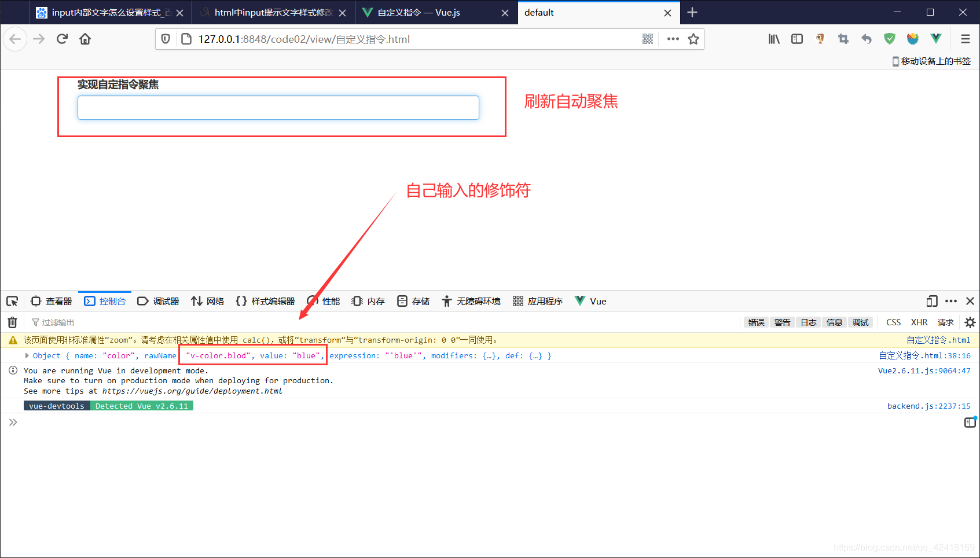The image size is (980, 558).
Task: Clear console output with trash icon
Action: tap(12, 322)
